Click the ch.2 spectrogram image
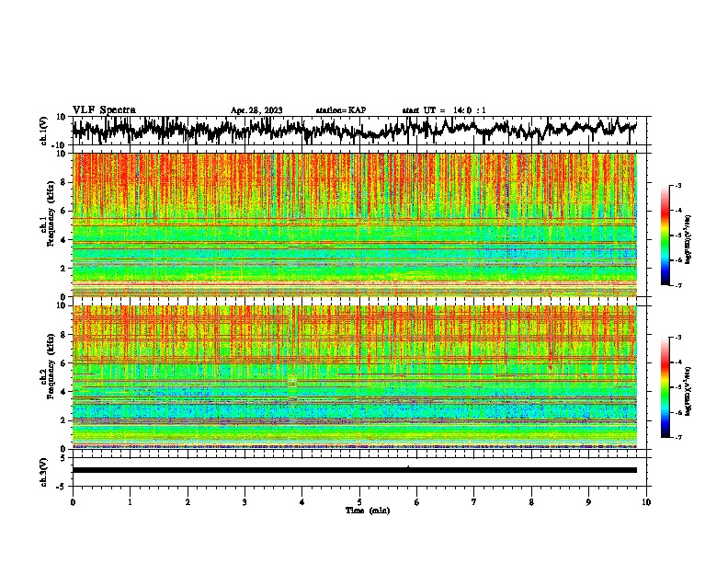Screen dimensions: 728x563 (x=355, y=377)
